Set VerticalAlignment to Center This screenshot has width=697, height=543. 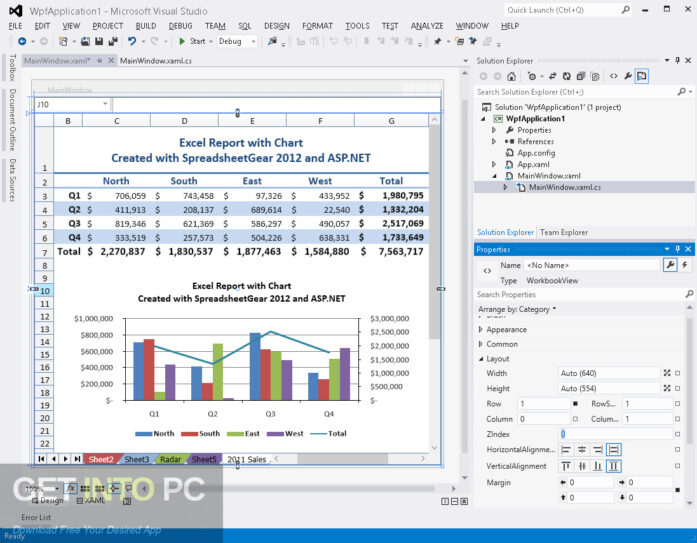coord(582,466)
